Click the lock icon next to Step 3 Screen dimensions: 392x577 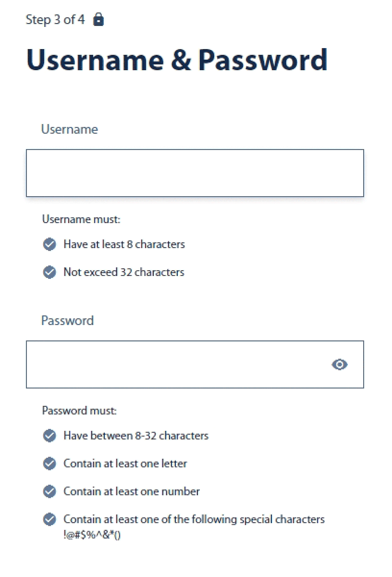click(98, 20)
